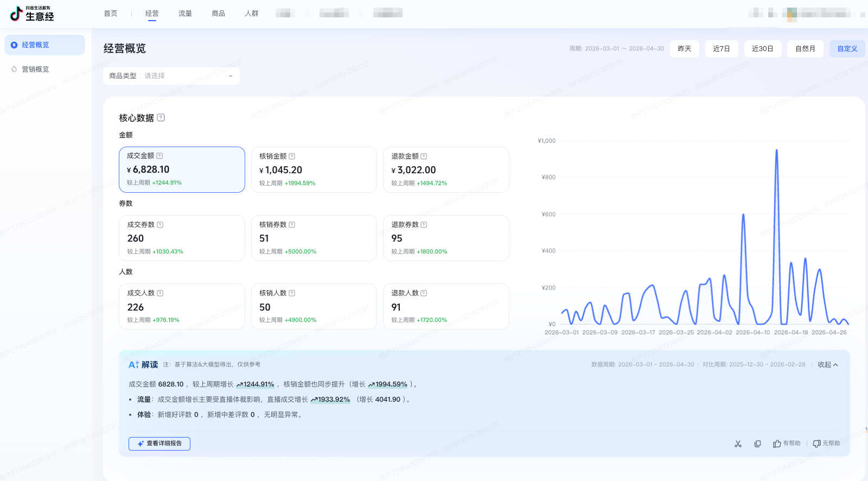This screenshot has width=868, height=481.
Task: Click the AI 解读 icon
Action: pos(133,365)
